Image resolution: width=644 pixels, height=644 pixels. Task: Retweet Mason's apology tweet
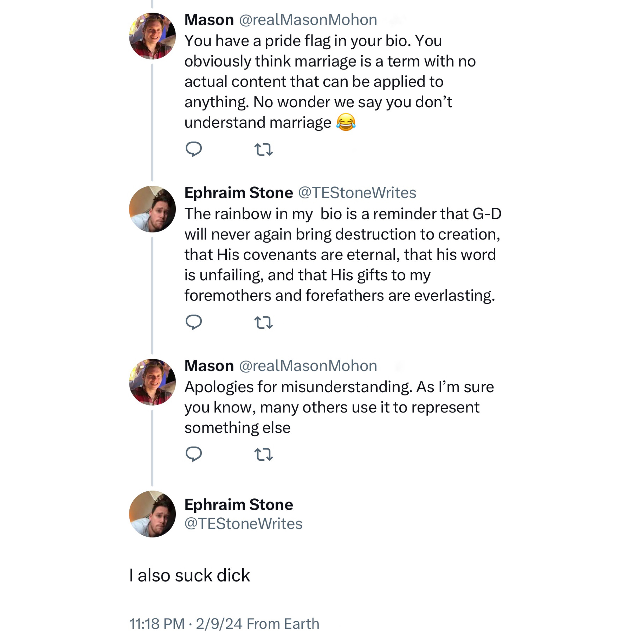pyautogui.click(x=263, y=454)
